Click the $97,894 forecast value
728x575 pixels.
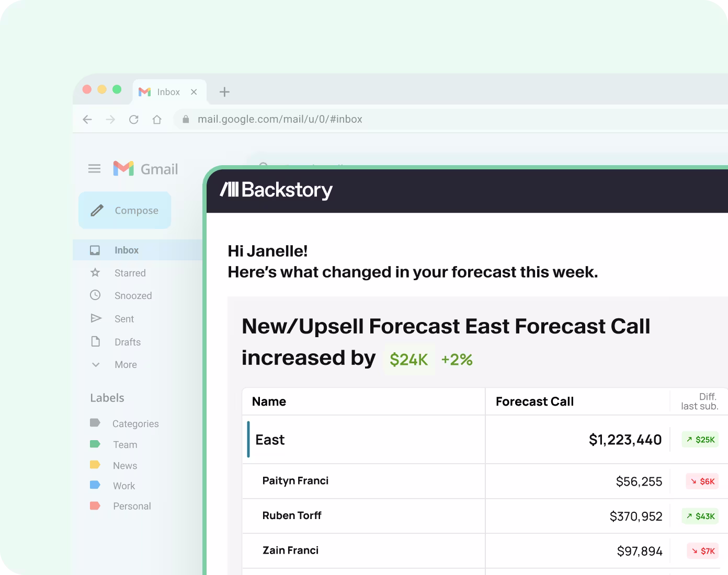click(x=640, y=551)
